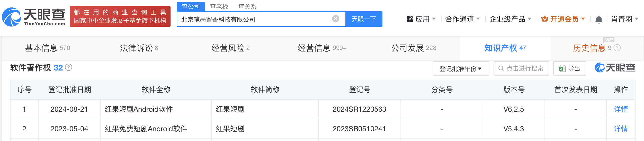
Task: Switch to the 查关系 search tab
Action: pyautogui.click(x=247, y=6)
